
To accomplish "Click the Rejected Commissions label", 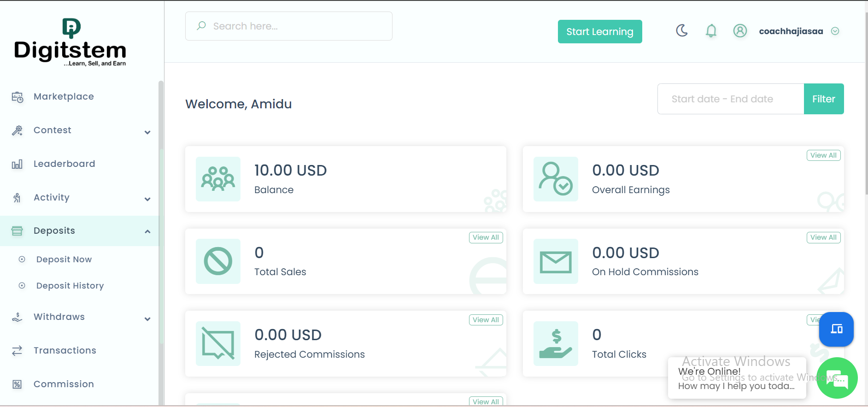I will click(x=310, y=354).
